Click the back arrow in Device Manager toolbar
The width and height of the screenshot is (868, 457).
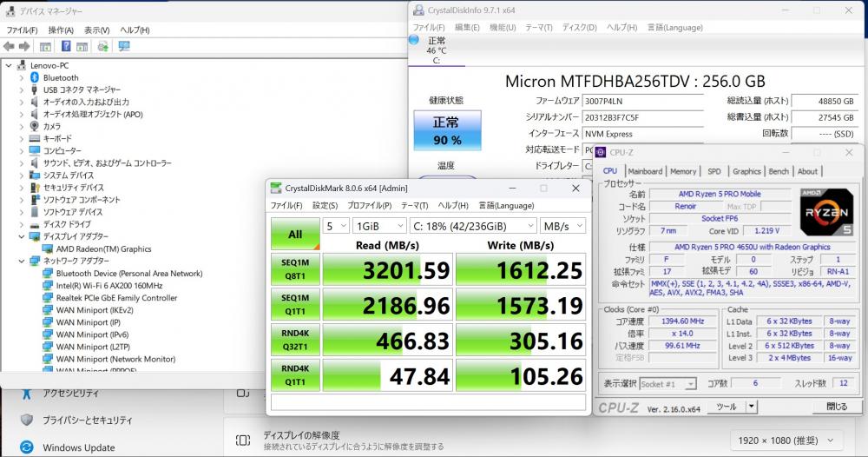[9, 47]
